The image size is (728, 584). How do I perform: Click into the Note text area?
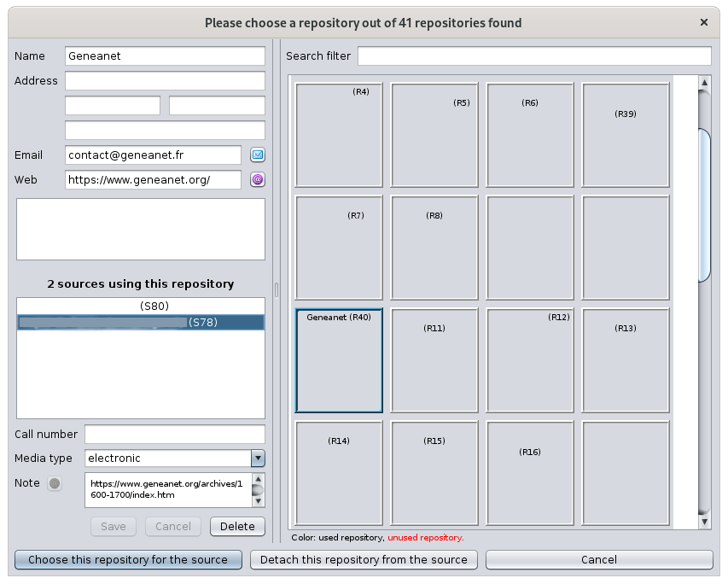tap(168, 490)
